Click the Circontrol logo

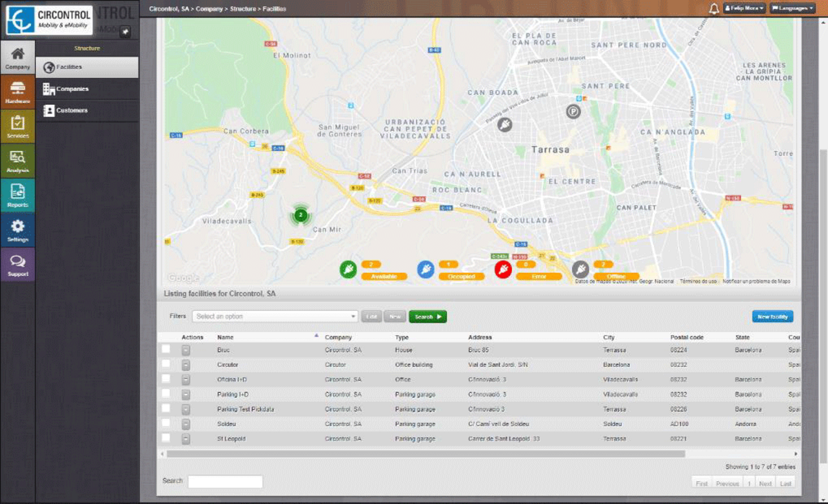(x=49, y=21)
